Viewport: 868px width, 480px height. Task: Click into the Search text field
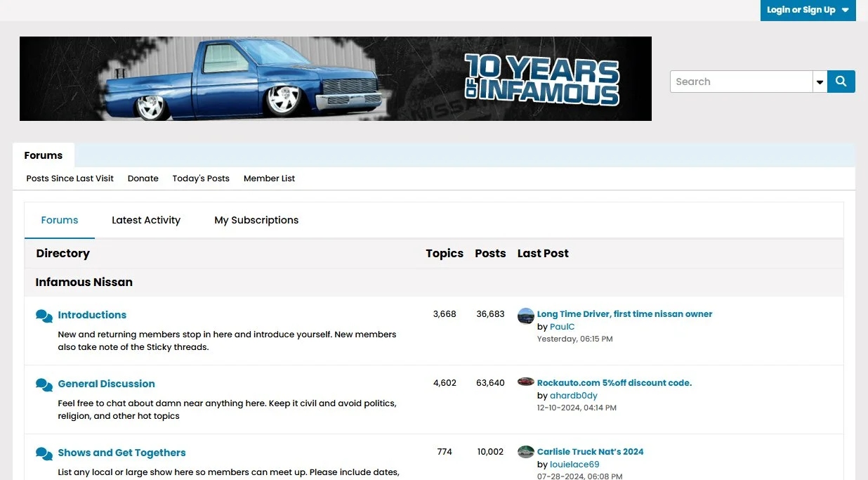click(741, 82)
